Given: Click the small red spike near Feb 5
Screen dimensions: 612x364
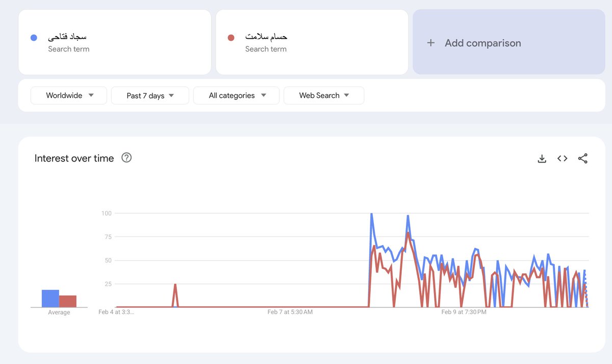Looking at the screenshot, I should (175, 295).
